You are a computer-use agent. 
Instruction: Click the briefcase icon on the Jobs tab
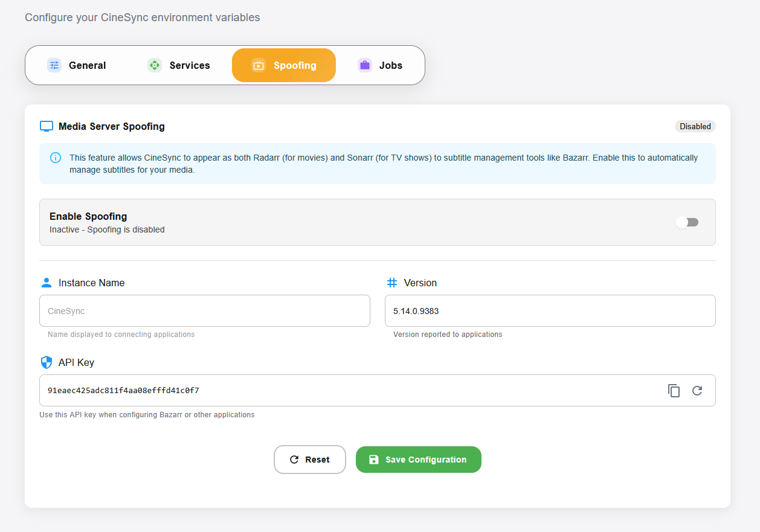click(x=364, y=65)
